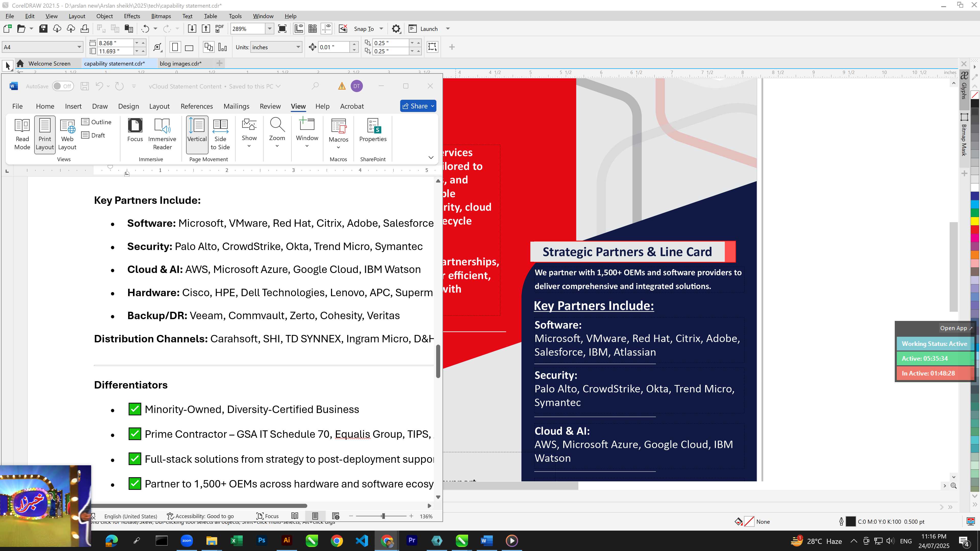Click the Full-screen preview icon
Image resolution: width=980 pixels, height=551 pixels.
282,29
